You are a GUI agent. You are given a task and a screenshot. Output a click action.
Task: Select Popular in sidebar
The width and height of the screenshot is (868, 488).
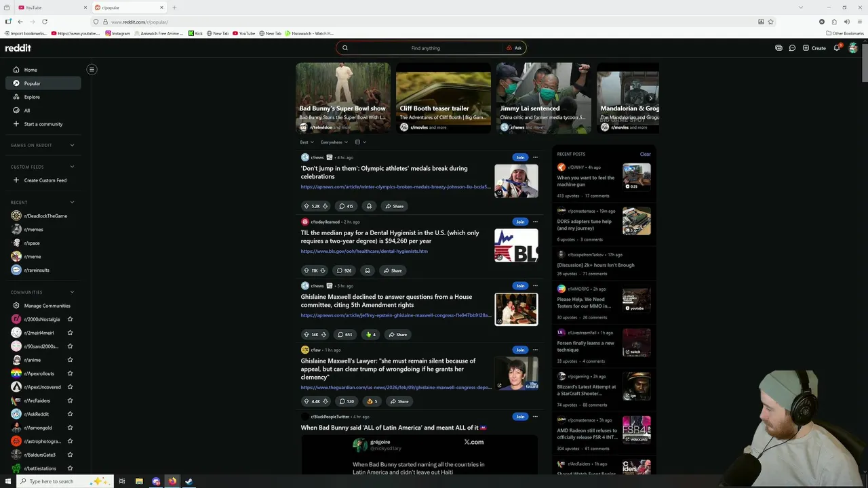click(x=43, y=83)
